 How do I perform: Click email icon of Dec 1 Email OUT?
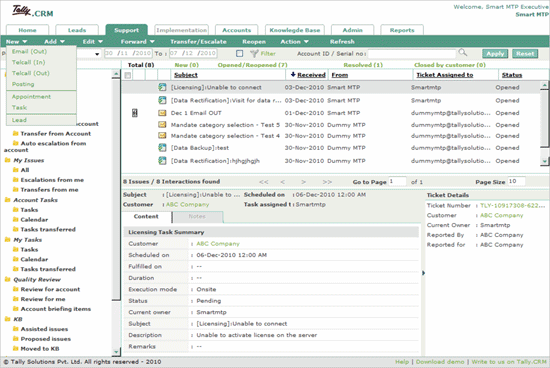(162, 113)
